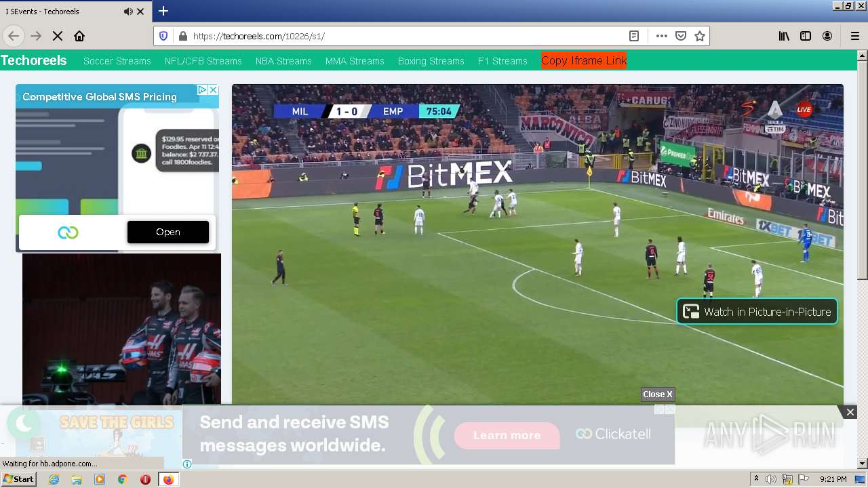This screenshot has width=868, height=488.
Task: Close the SEvents - Techoreels tab
Action: [140, 12]
